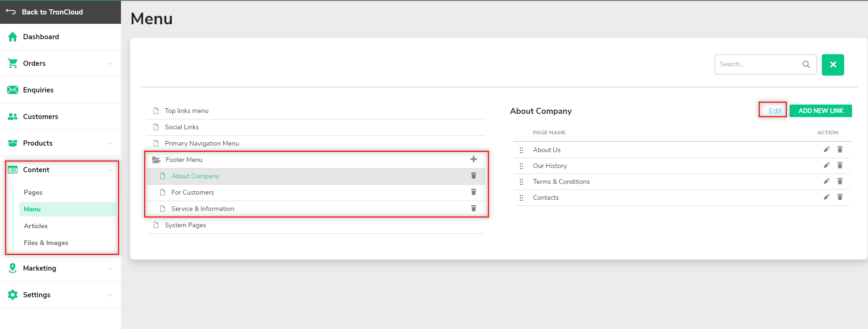Edit Terms & Conditions with pencil icon

826,181
